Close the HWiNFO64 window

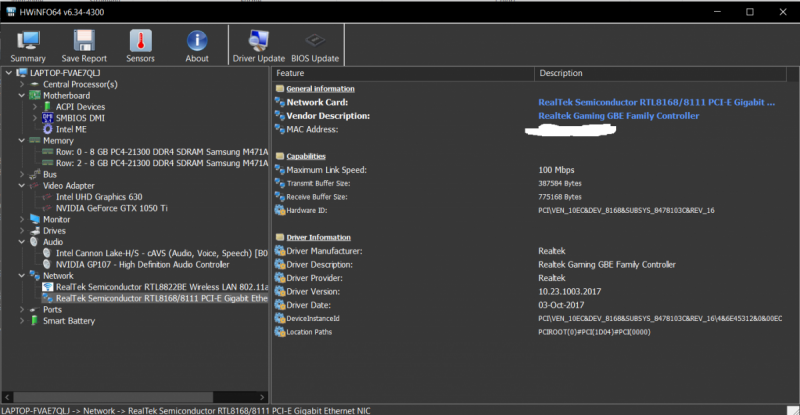(783, 12)
